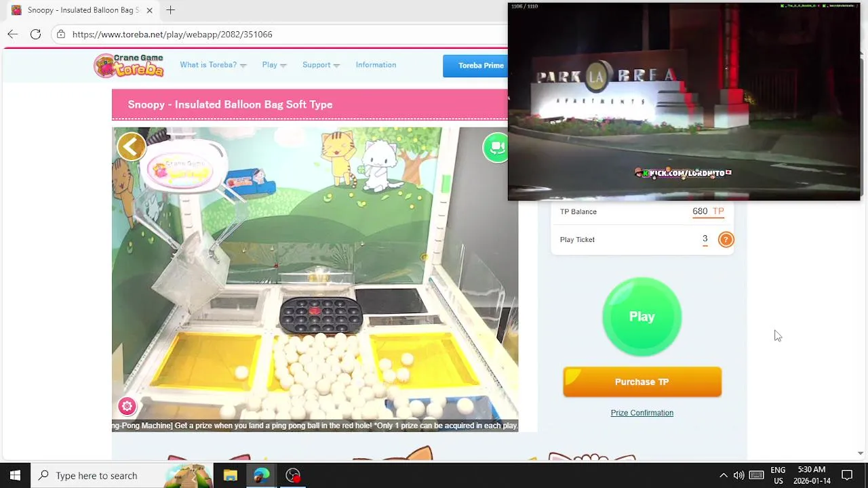Open the Information page link
The height and width of the screenshot is (488, 868).
376,65
